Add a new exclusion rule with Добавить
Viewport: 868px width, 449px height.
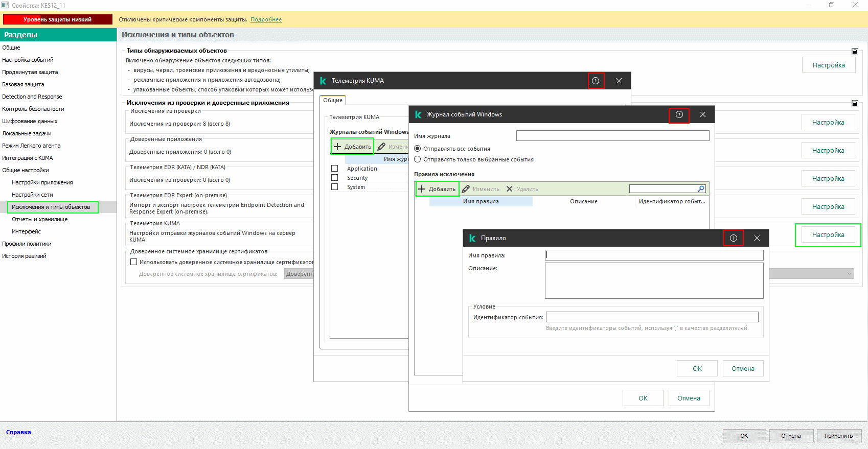437,189
